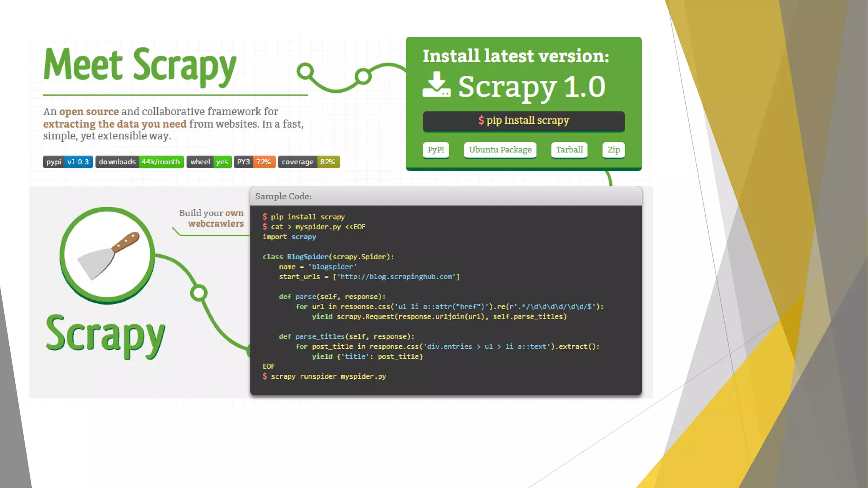Click the coverage 82% badge

[x=309, y=162]
